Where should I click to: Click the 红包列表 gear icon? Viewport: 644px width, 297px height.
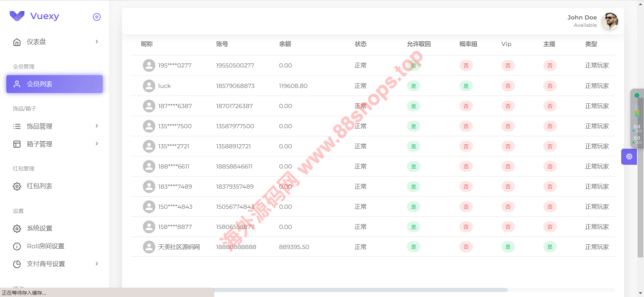click(x=17, y=186)
